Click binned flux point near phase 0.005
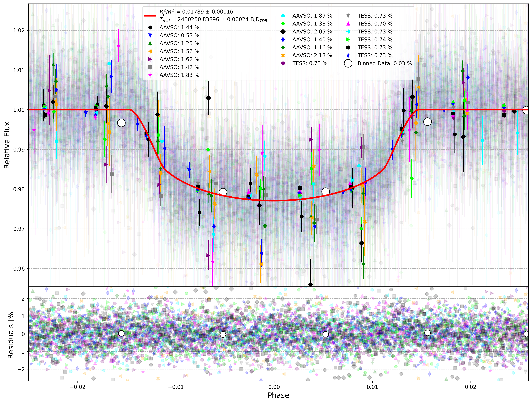 326,192
